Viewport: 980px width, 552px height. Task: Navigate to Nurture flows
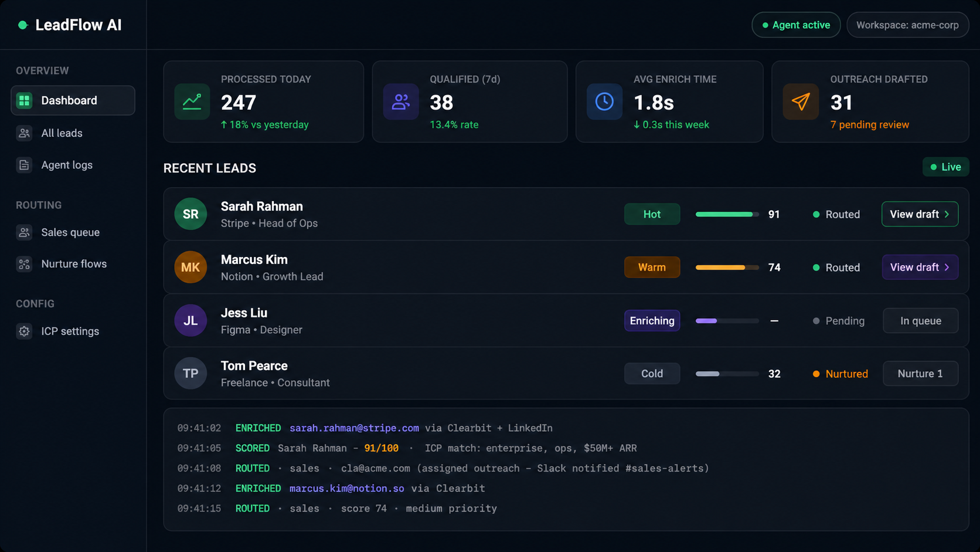[73, 264]
